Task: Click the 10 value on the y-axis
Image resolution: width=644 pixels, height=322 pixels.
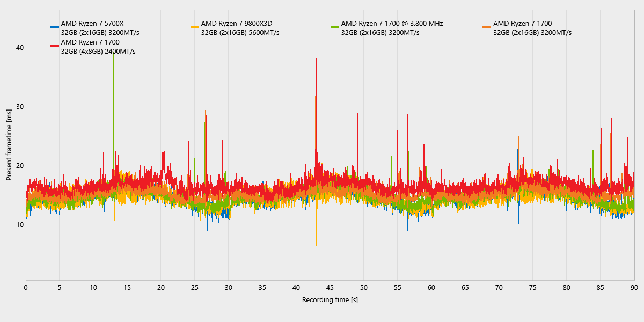Action: tap(20, 224)
